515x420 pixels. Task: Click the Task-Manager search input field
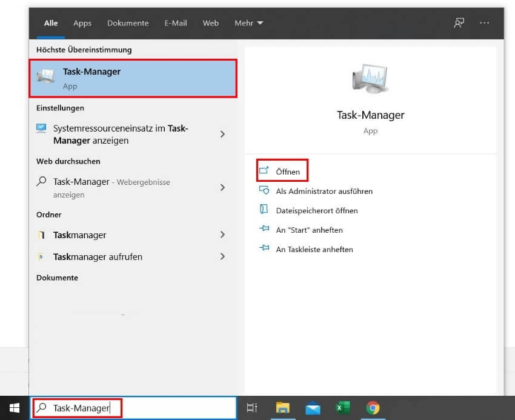pyautogui.click(x=133, y=408)
